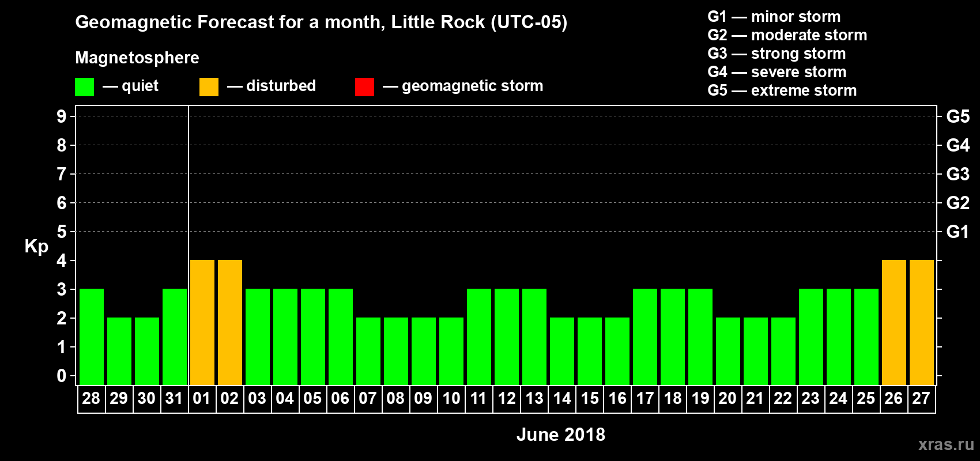Viewport: 980px width, 461px height.
Task: Click the G2 label on right axis
Action: pos(958,203)
